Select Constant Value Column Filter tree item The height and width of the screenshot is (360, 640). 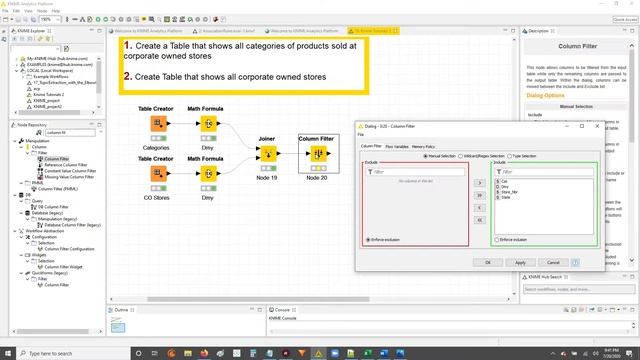coord(70,171)
